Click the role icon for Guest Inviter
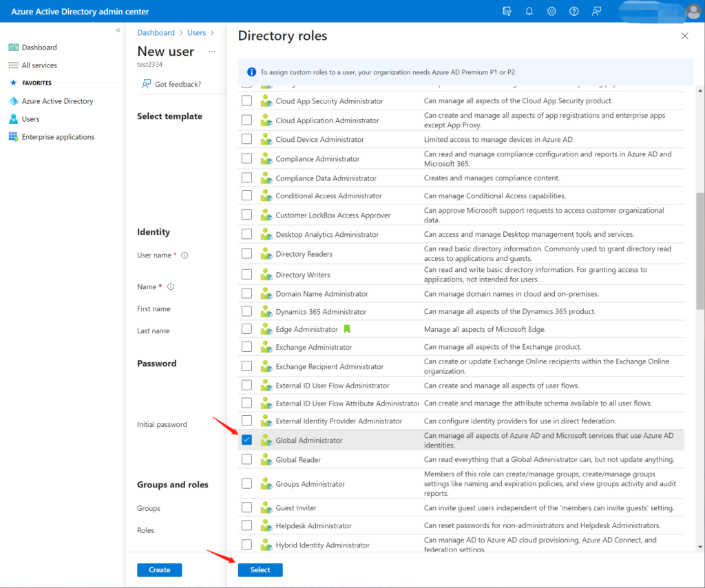The height and width of the screenshot is (588, 705). [x=266, y=508]
